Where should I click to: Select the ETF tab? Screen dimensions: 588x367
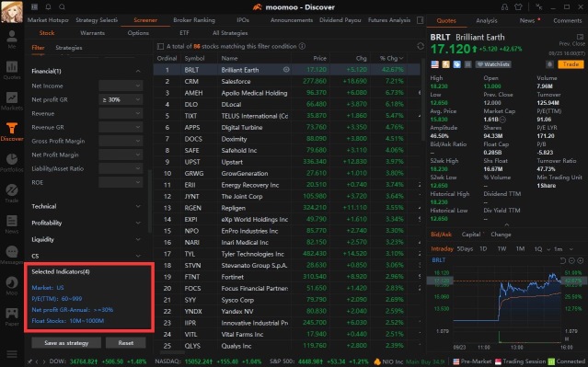[x=184, y=33]
